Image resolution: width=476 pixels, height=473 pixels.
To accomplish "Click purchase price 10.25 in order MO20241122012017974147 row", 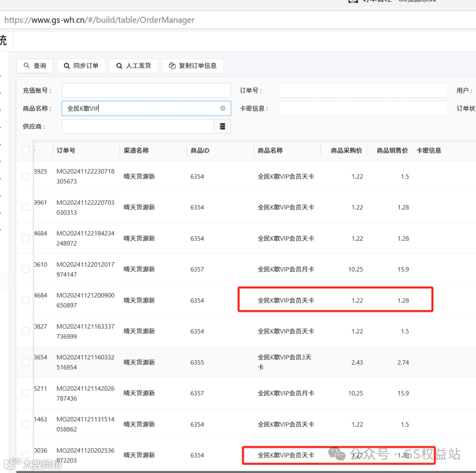I will pyautogui.click(x=356, y=269).
